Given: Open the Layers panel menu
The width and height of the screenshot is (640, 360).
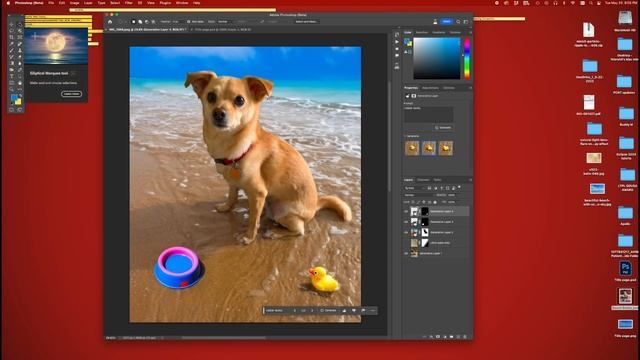Looking at the screenshot, I should tap(470, 180).
